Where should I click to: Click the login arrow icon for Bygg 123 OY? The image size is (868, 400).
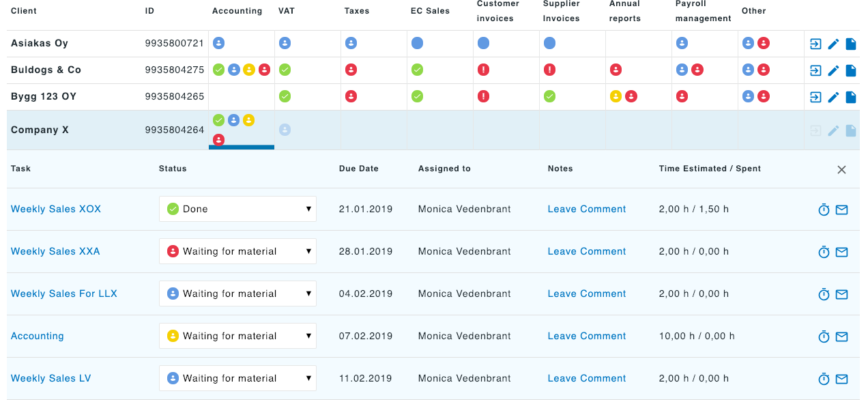click(x=815, y=97)
